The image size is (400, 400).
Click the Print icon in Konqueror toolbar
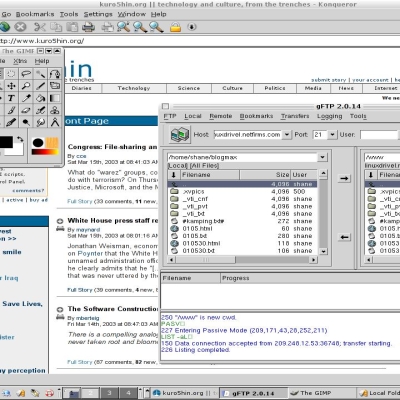coord(88,27)
